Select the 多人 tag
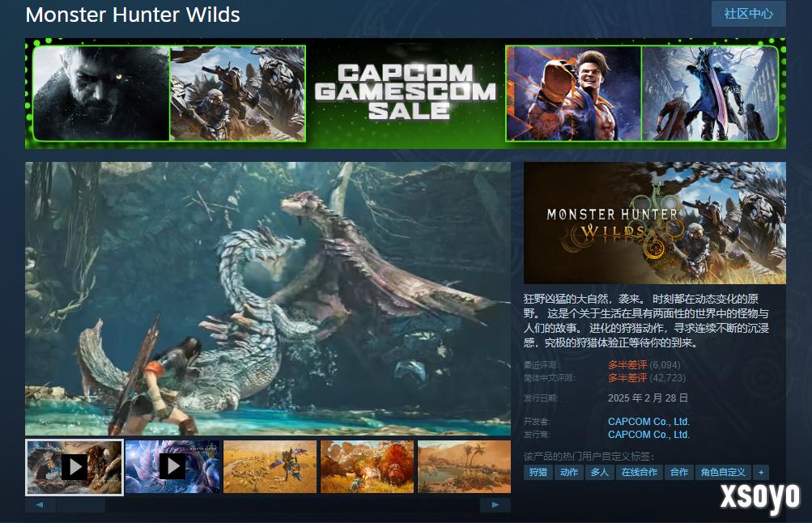 600,472
